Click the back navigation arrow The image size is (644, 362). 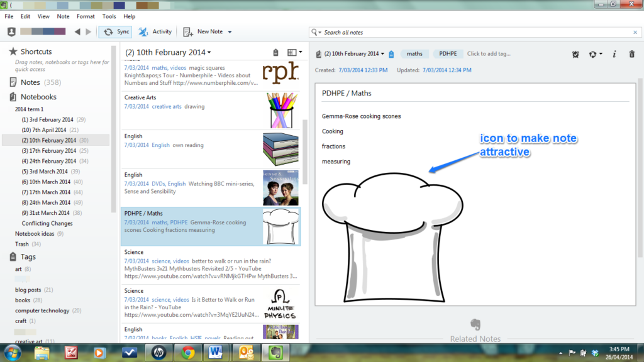point(77,32)
